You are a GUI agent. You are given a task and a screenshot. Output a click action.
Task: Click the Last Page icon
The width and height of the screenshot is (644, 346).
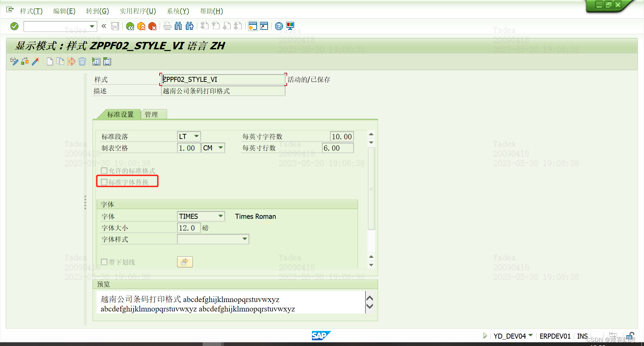pyautogui.click(x=238, y=26)
